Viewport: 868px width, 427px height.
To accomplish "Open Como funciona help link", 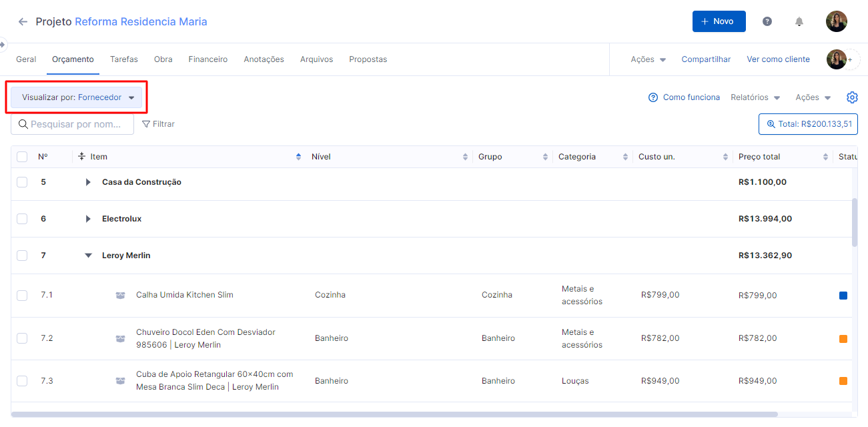I will pyautogui.click(x=685, y=97).
